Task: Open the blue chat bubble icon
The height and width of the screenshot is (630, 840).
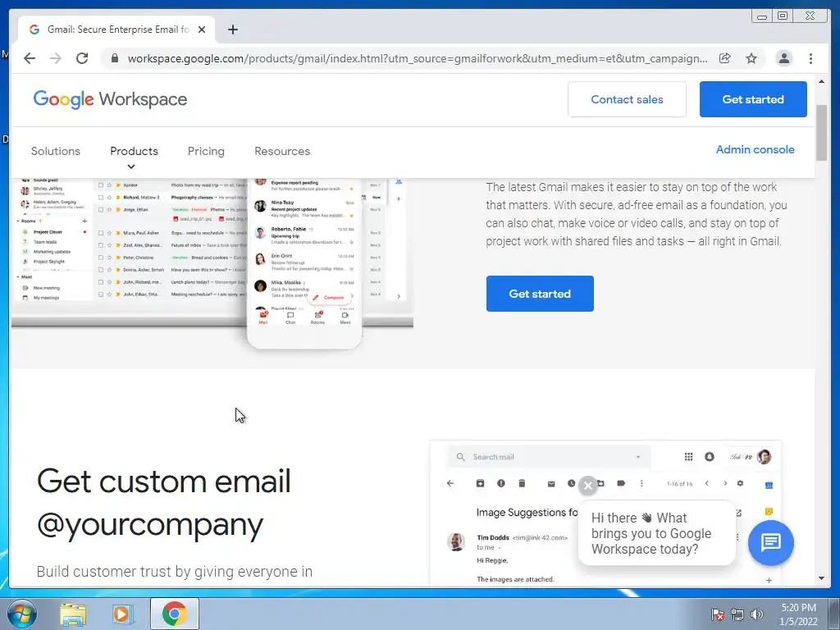Action: [771, 543]
